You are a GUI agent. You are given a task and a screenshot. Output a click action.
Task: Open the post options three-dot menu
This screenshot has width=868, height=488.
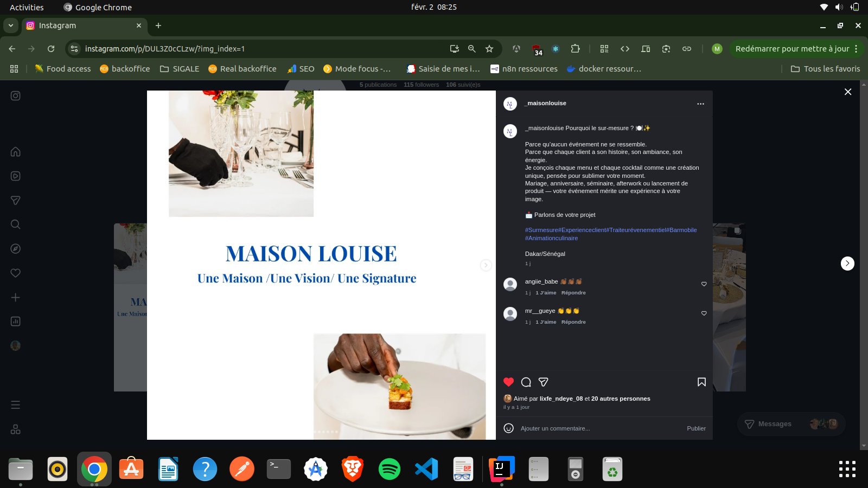700,104
